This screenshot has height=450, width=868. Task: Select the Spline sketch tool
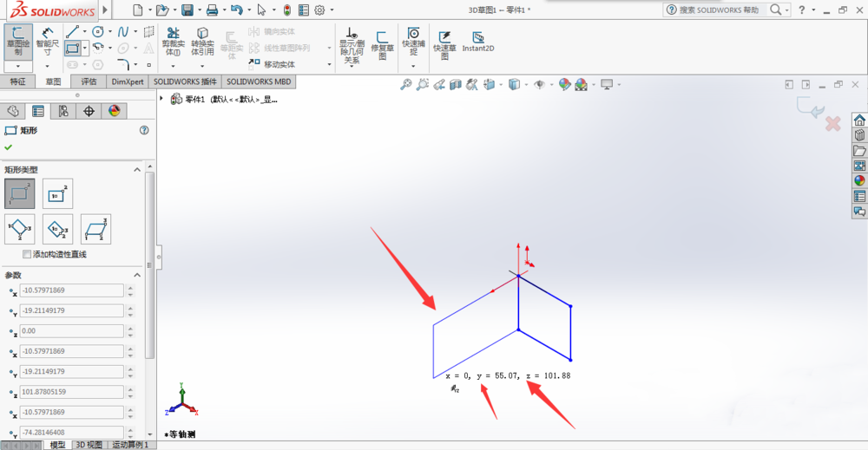tap(123, 31)
